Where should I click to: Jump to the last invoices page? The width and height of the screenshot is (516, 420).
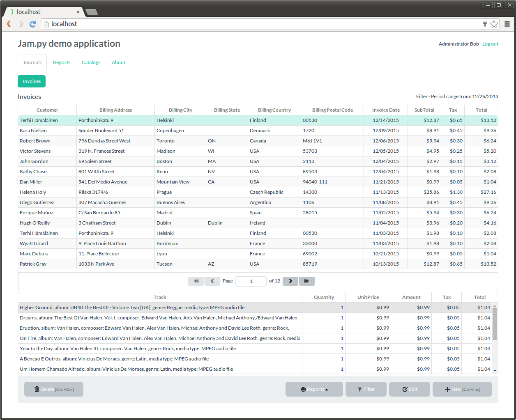pos(306,281)
